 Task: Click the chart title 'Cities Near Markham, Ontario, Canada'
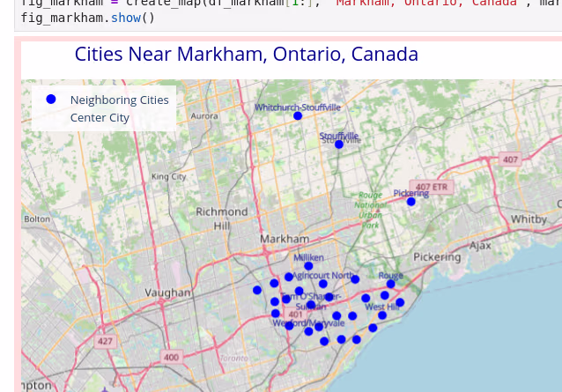click(247, 54)
